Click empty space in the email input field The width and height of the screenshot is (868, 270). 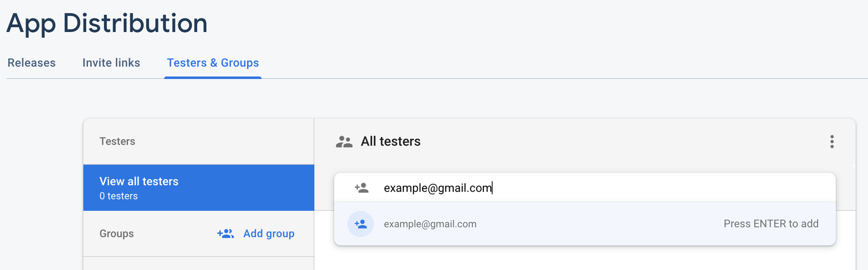(x=658, y=188)
